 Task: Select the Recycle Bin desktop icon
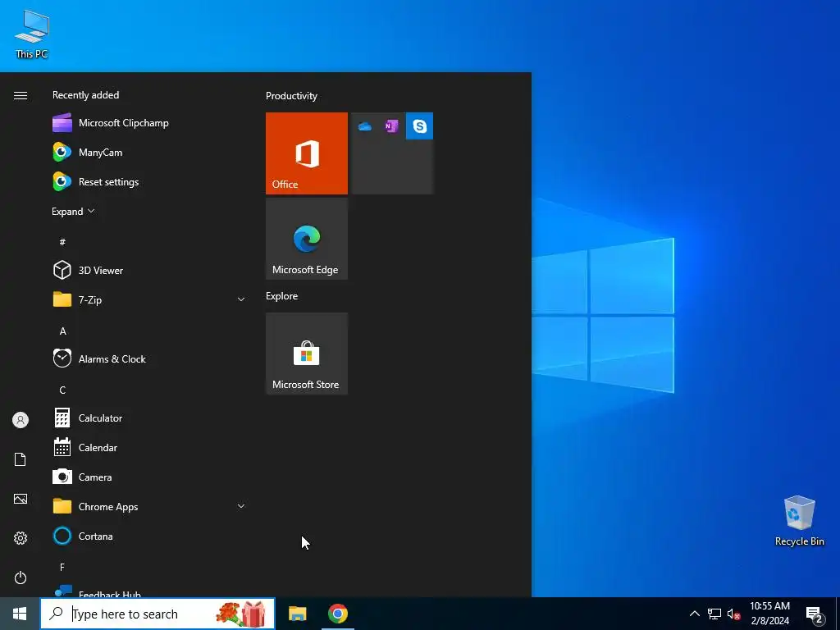tap(799, 520)
